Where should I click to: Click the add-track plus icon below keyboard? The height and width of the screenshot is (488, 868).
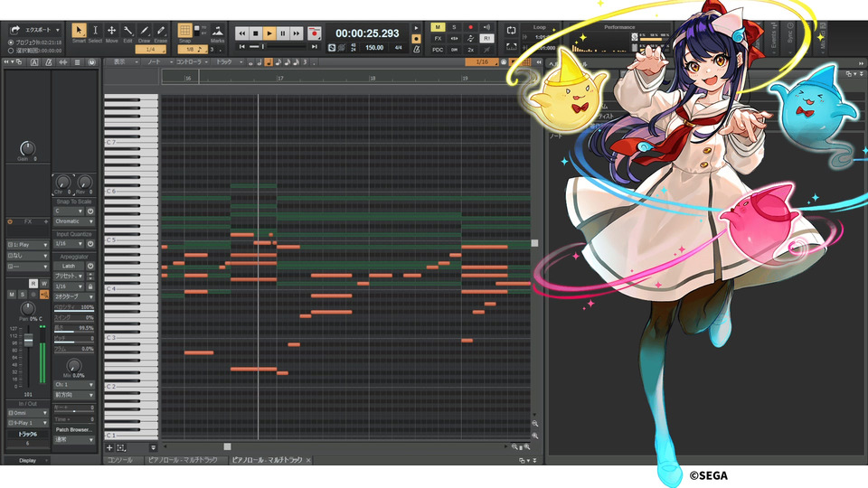coord(109,447)
